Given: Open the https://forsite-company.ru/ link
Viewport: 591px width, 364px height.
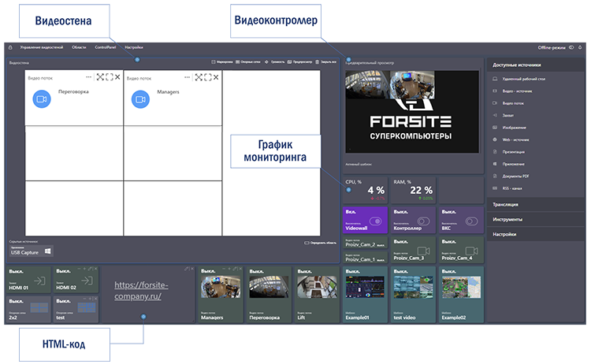Looking at the screenshot, I should pos(141,291).
